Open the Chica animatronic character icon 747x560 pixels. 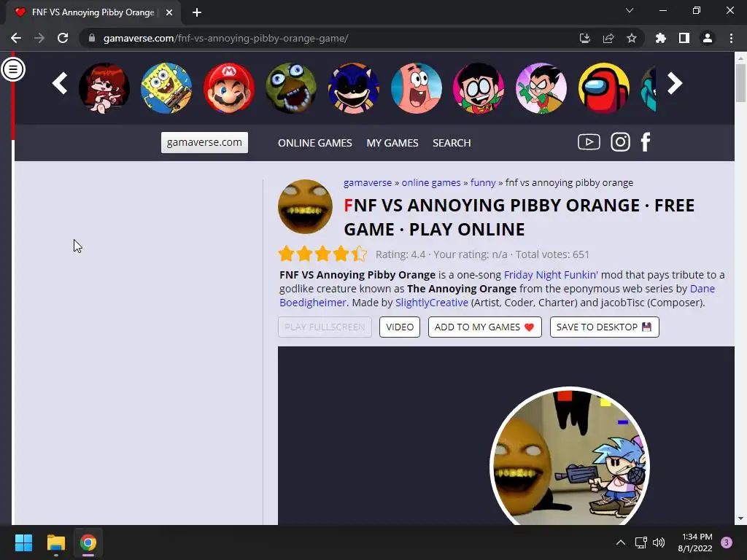point(291,88)
